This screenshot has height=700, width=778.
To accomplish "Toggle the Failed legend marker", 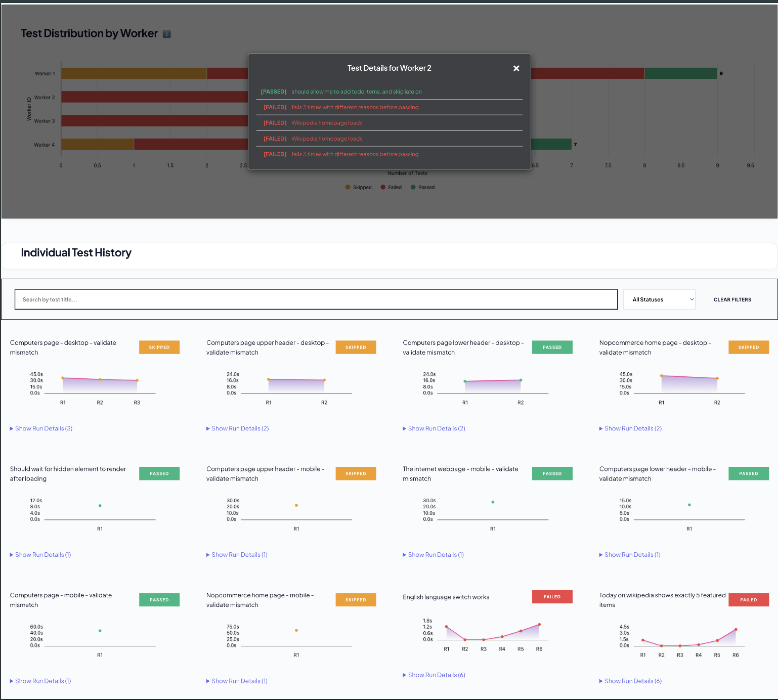I will click(x=383, y=187).
